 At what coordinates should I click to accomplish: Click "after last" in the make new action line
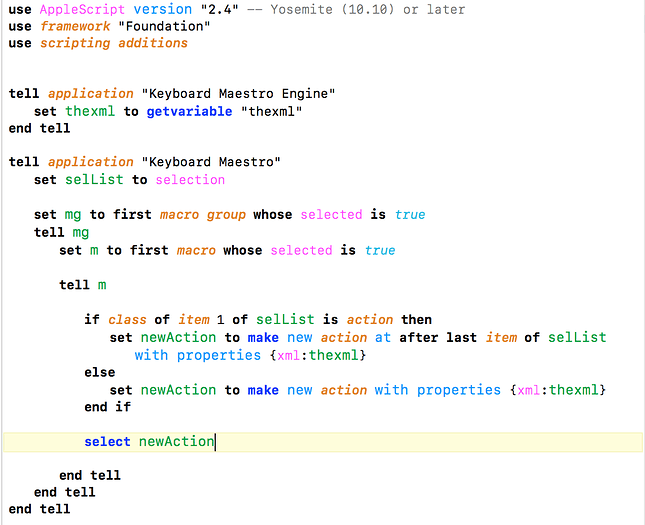(x=438, y=337)
